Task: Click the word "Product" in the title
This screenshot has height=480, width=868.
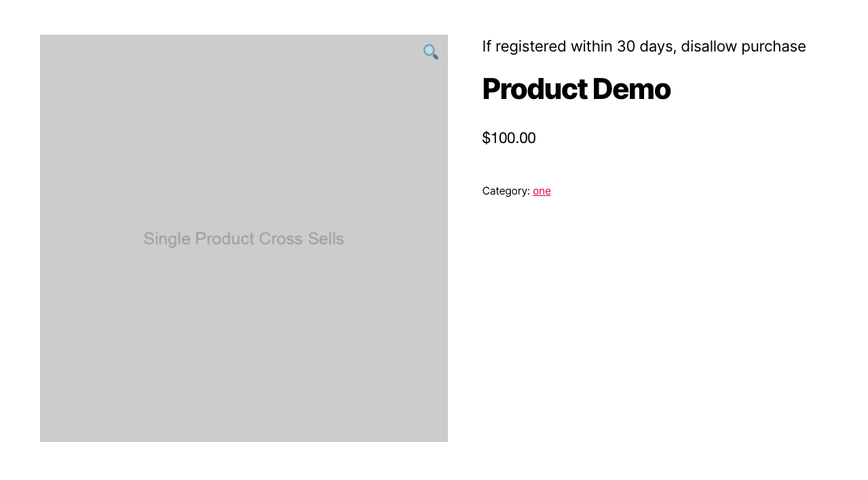Action: click(x=534, y=89)
